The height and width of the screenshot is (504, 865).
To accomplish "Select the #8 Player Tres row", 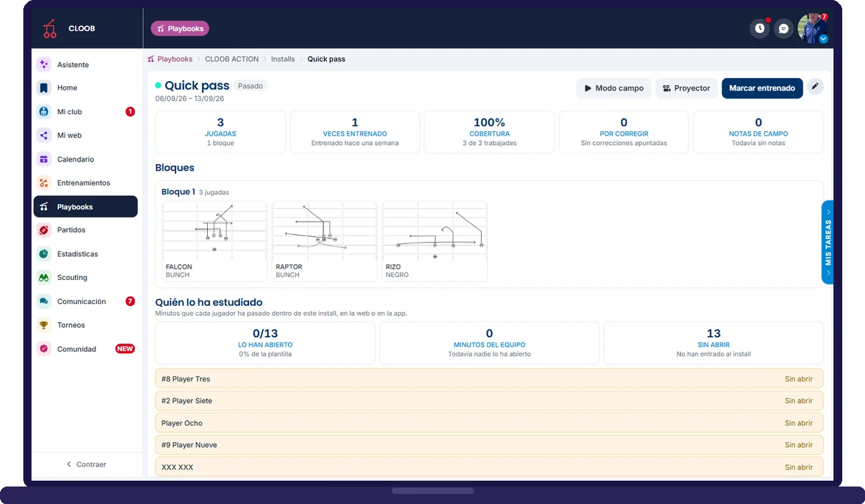I will [x=489, y=379].
